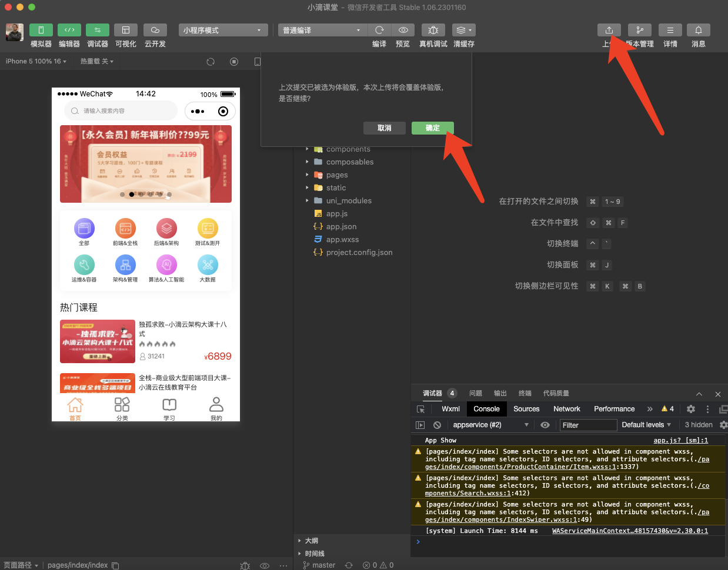Open the 详情 details menu icon
Screen dimensions: 728x570
point(670,30)
